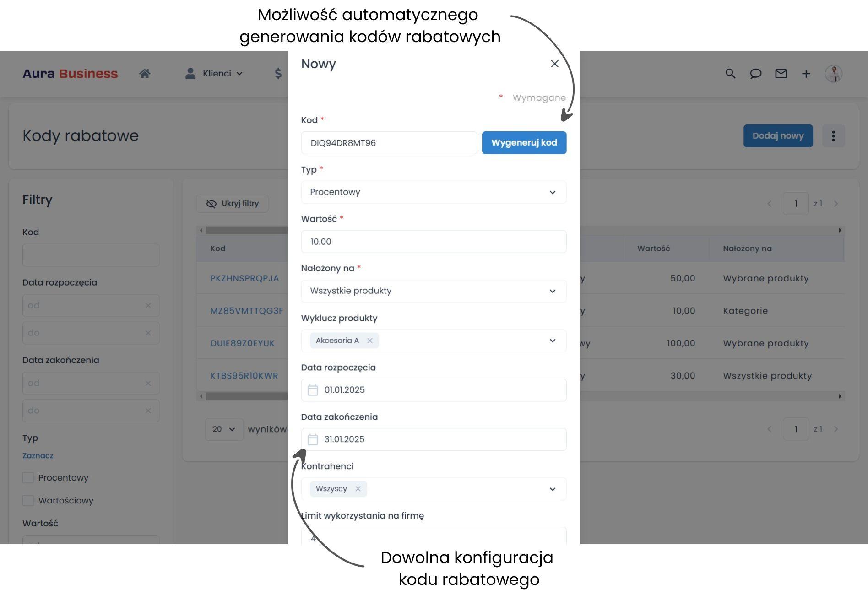Open the Nałożony na dropdown
Viewport: 868px width, 595px height.
point(433,291)
